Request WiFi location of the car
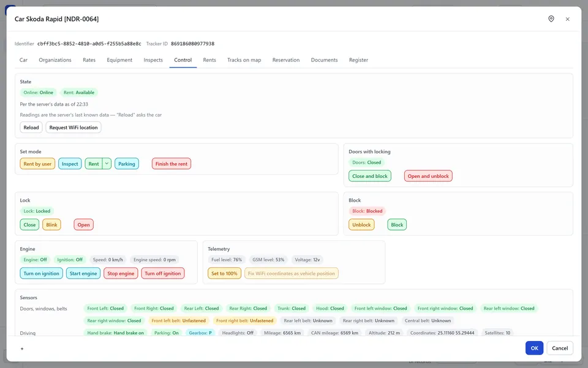 [73, 128]
